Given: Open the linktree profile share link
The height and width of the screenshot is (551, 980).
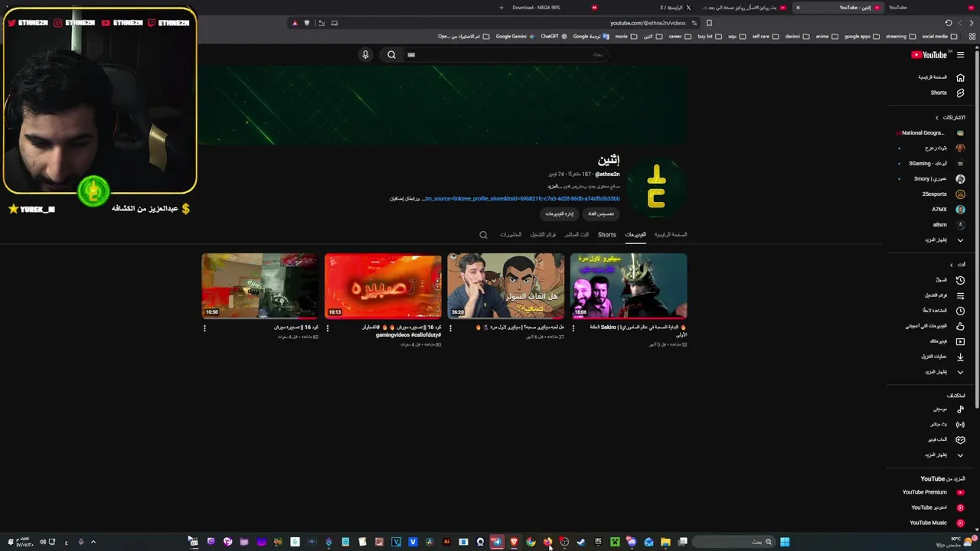Looking at the screenshot, I should click(x=521, y=199).
